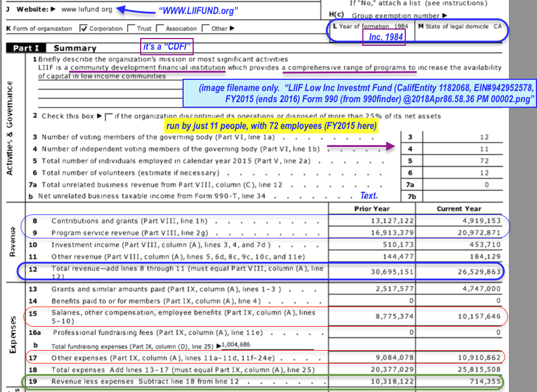Screen dimensions: 537x392
Task: Tick the Other form of organization checkbox
Action: 205,28
